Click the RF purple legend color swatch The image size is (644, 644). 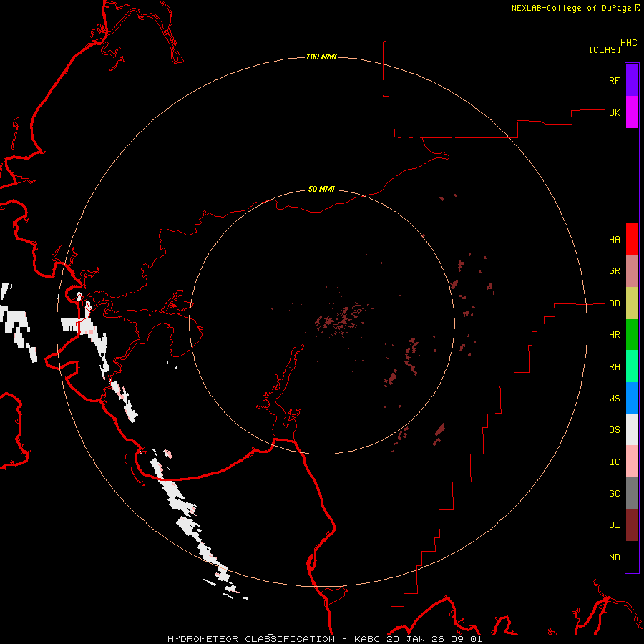coord(632,80)
